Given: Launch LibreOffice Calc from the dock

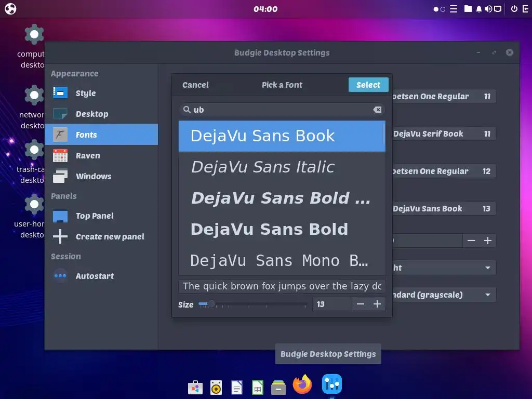Looking at the screenshot, I should click(x=258, y=388).
